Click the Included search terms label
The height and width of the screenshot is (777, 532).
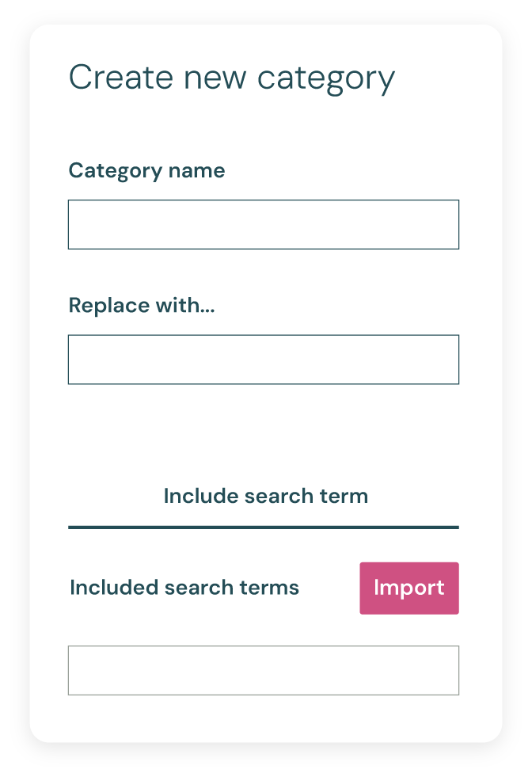(x=184, y=588)
